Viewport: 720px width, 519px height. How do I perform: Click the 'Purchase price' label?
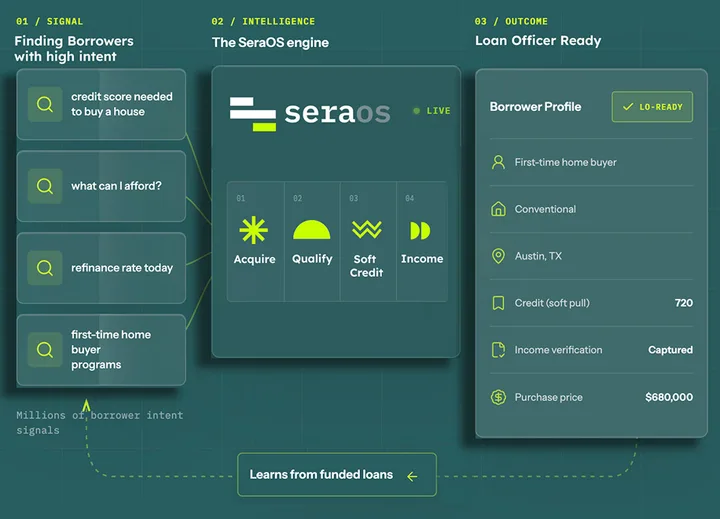pos(548,397)
